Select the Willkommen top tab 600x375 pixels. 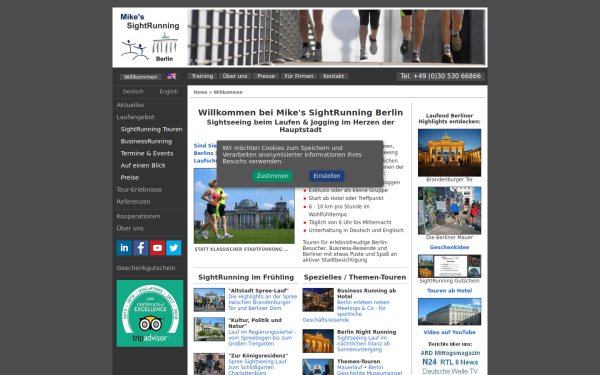(140, 77)
